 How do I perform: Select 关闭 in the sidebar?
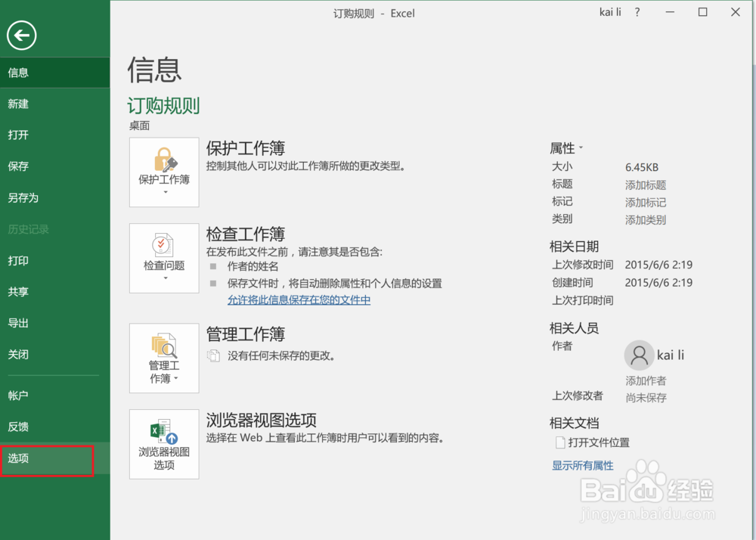(55, 355)
